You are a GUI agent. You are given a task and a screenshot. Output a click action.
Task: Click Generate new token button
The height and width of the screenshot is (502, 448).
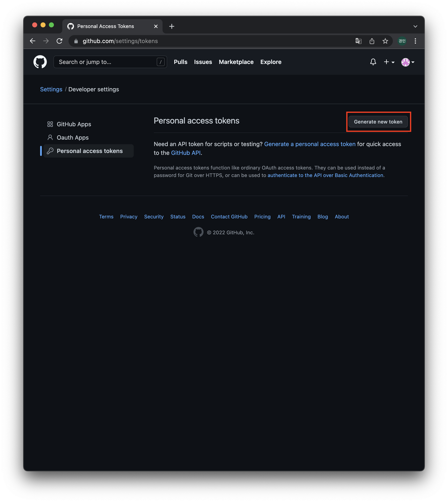pos(378,122)
